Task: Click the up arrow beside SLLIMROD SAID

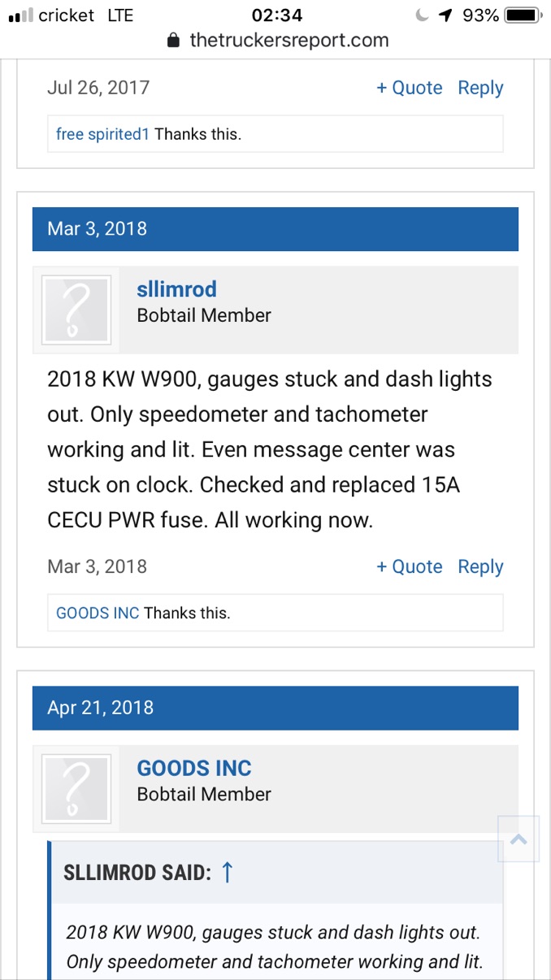Action: coord(228,873)
